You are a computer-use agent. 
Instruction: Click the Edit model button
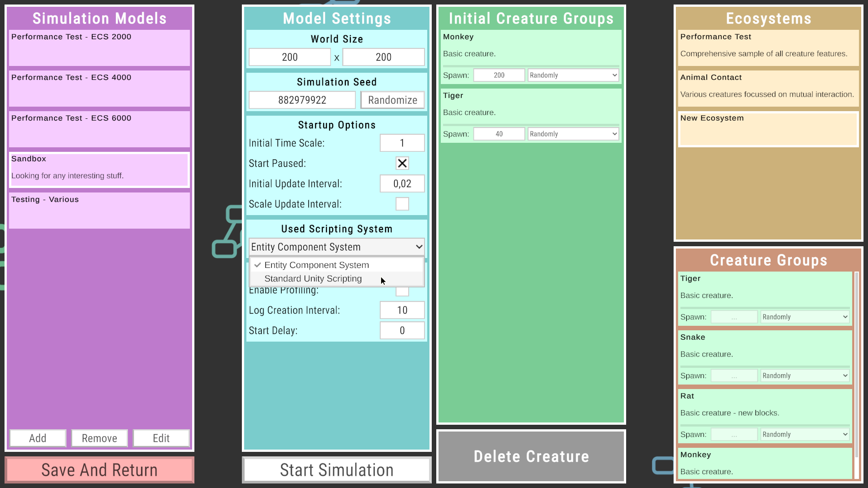(161, 438)
